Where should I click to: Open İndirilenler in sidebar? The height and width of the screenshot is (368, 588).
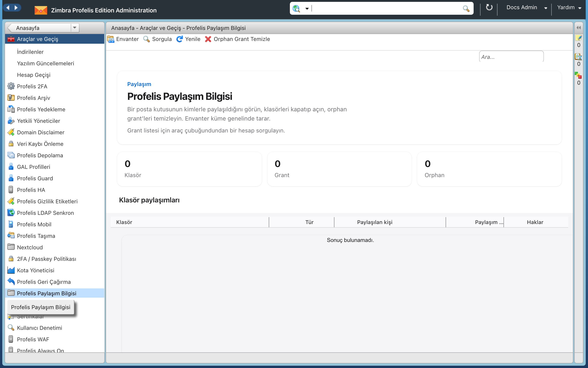click(30, 52)
